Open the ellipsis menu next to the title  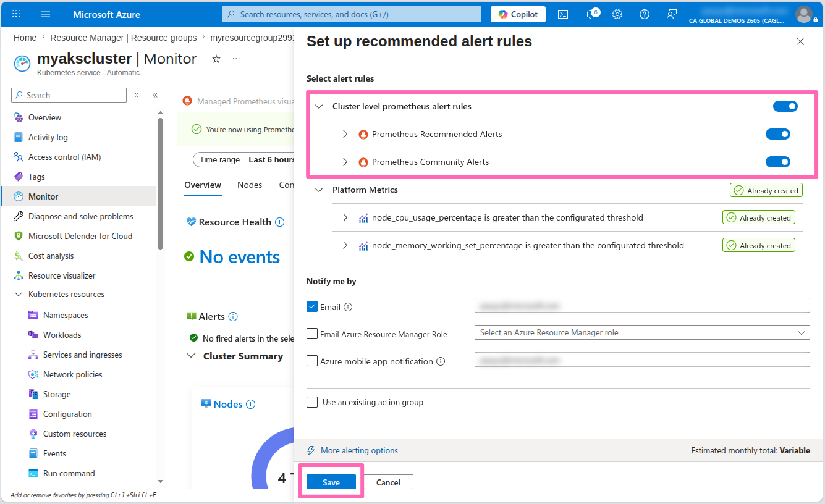pyautogui.click(x=236, y=59)
